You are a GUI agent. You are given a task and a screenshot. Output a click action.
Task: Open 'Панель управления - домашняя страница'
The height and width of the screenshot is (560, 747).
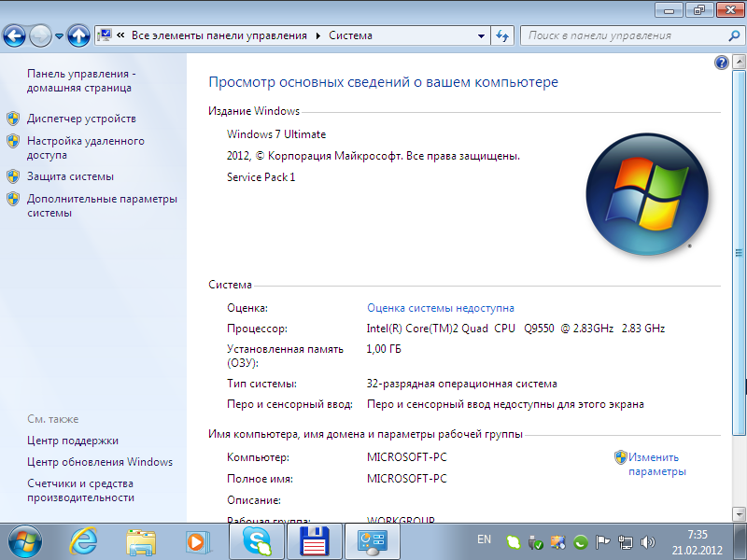81,80
